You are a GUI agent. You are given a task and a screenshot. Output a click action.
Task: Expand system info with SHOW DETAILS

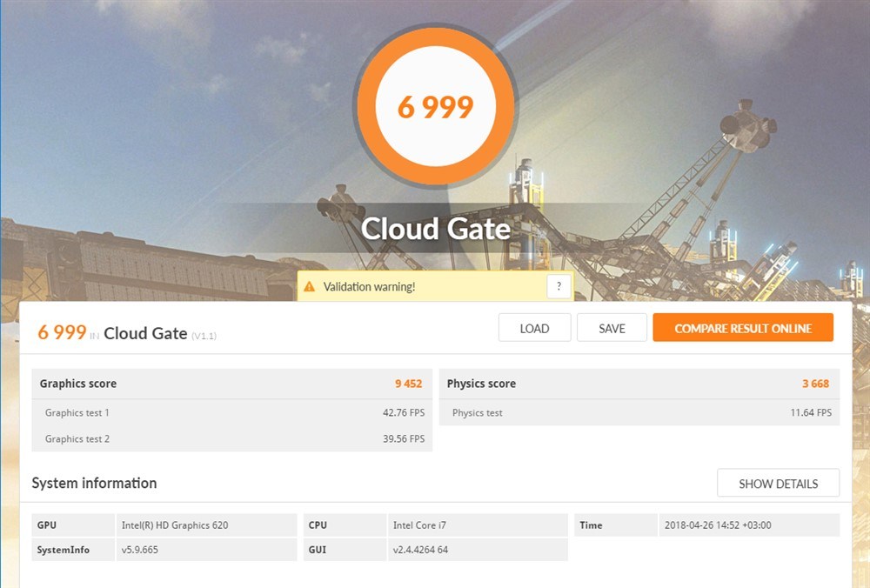[x=778, y=484]
